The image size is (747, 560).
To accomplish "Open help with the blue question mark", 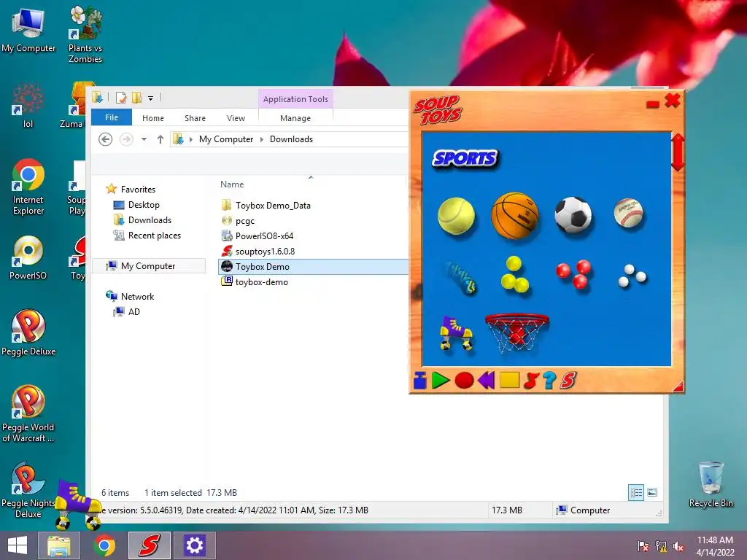I will 549,381.
